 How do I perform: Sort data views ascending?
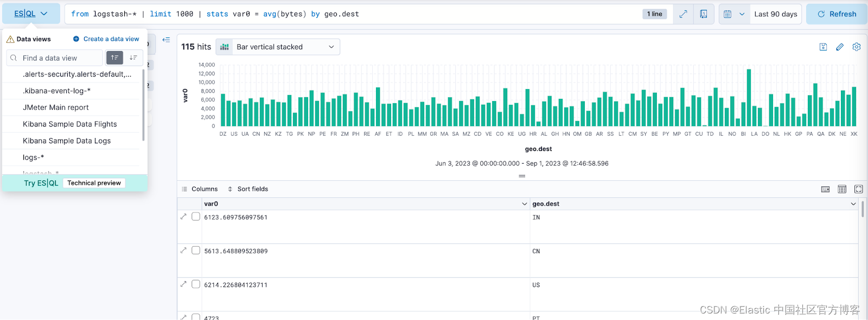click(114, 58)
